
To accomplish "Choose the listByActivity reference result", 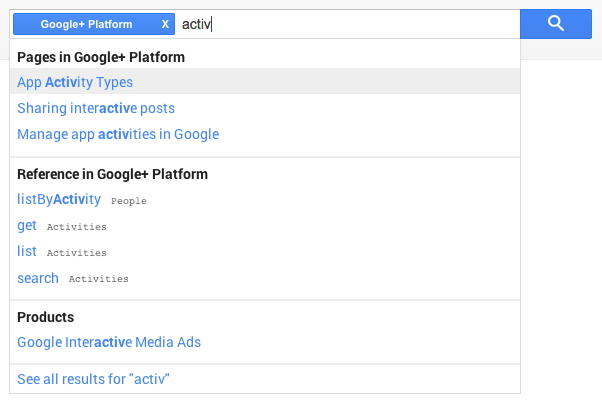I will click(59, 200).
